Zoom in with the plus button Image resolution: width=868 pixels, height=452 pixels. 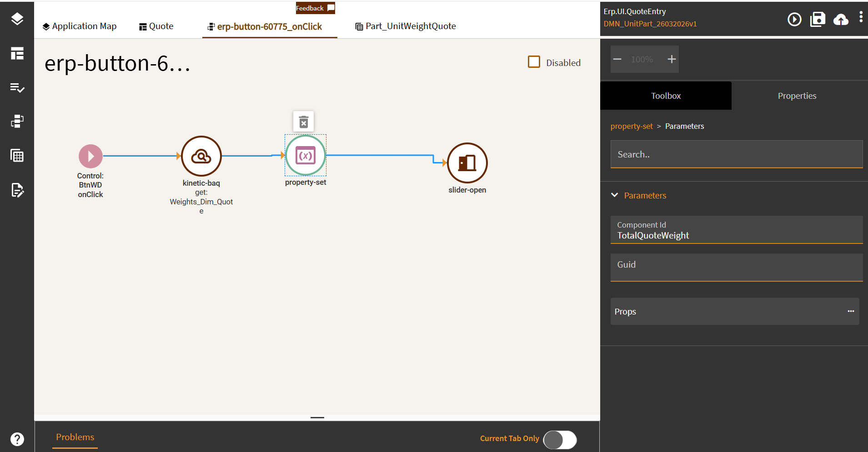[672, 59]
